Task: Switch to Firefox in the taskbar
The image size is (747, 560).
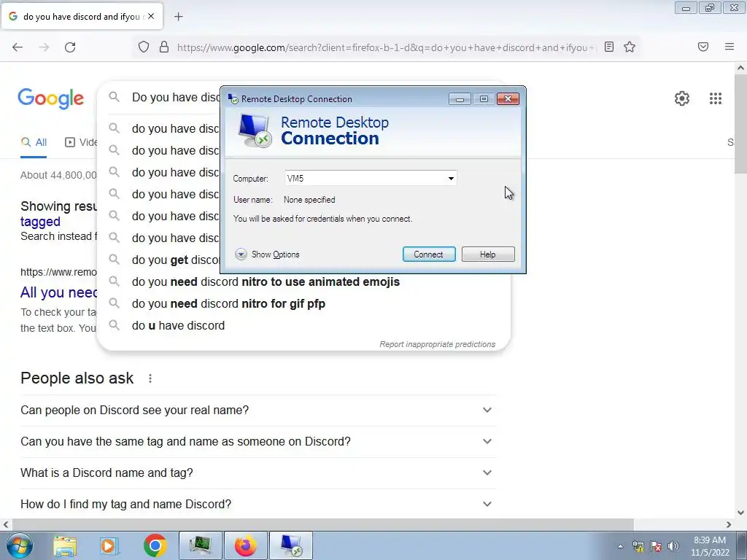Action: 245,545
